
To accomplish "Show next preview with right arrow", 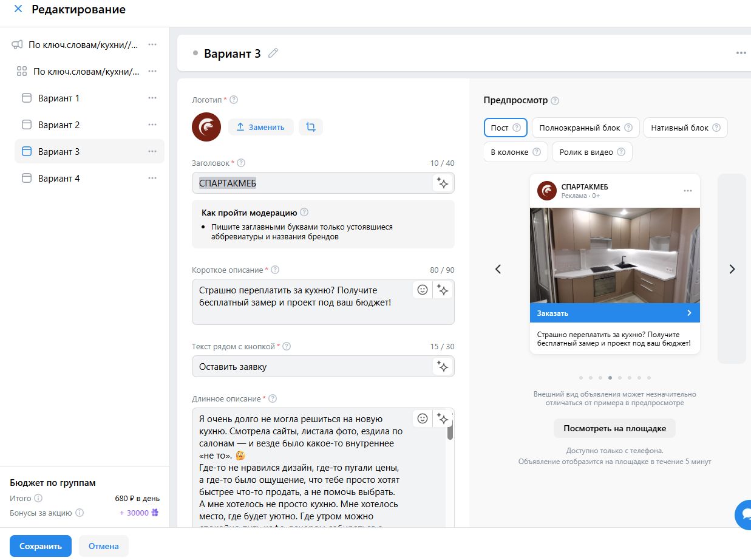I will 732,269.
